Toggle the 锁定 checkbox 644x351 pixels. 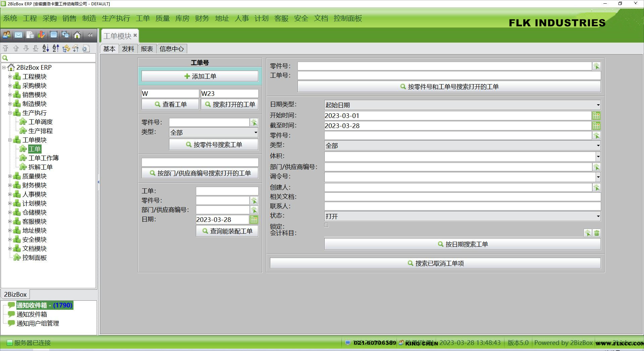point(326,225)
